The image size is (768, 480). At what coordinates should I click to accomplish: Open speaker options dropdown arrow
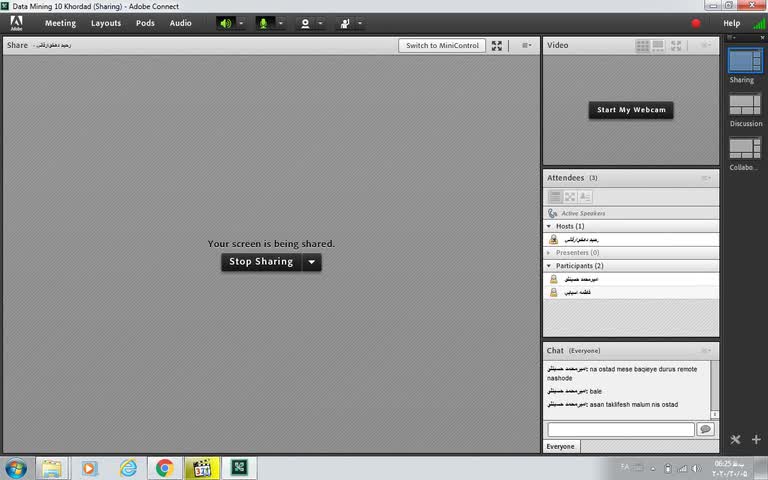click(241, 23)
